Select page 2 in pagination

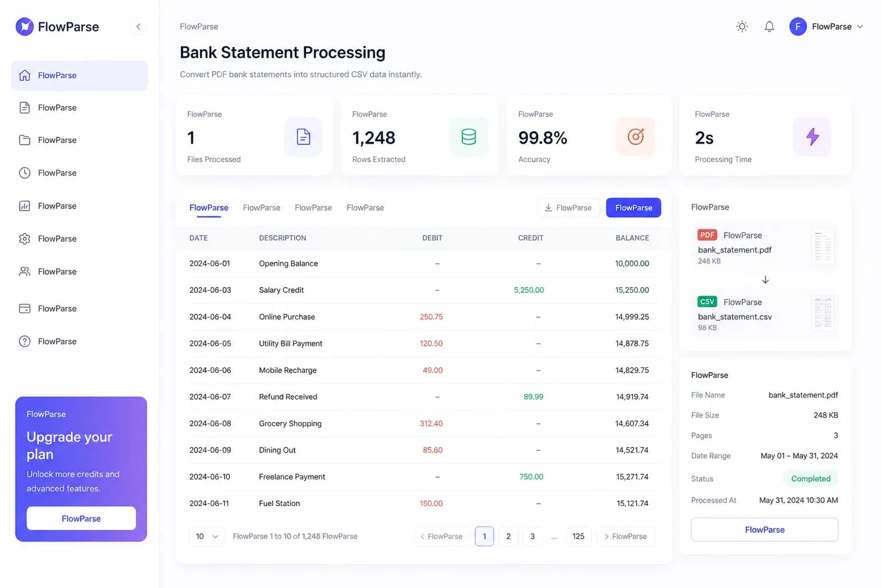pos(508,536)
